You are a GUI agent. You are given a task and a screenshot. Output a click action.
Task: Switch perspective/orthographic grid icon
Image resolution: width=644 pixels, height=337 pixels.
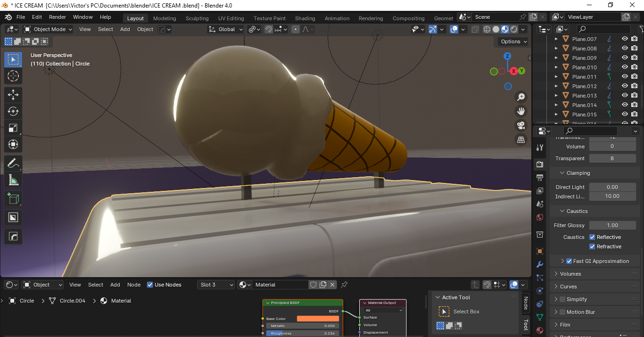click(x=521, y=140)
